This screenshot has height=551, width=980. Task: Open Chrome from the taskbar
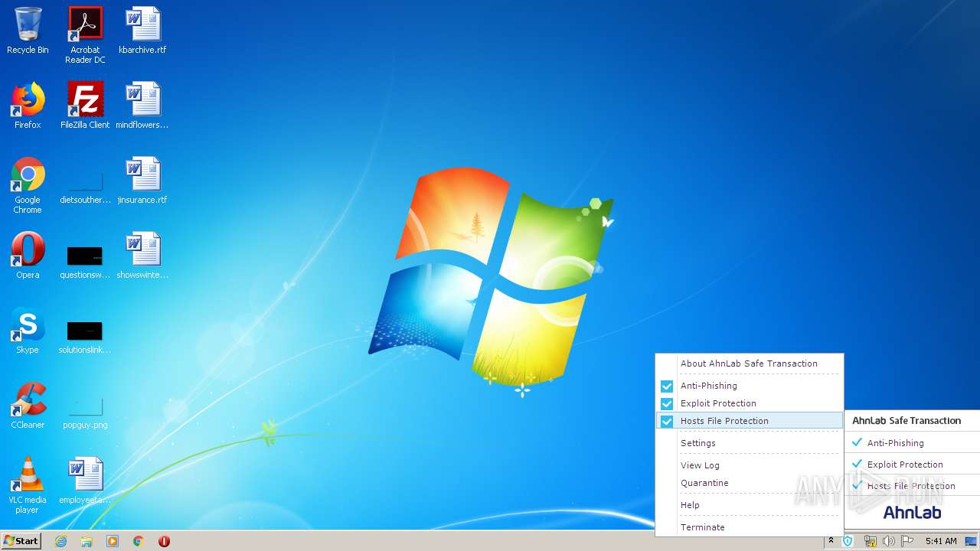point(139,541)
